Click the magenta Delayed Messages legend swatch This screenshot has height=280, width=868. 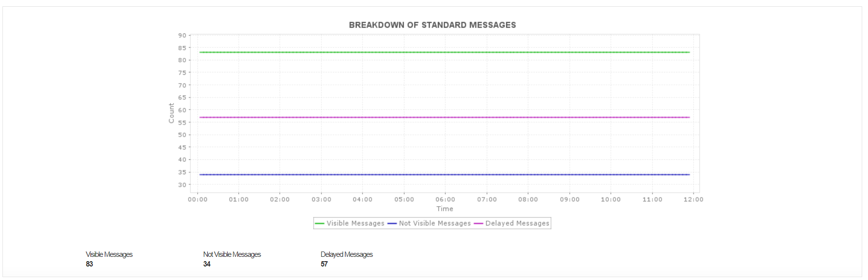(x=478, y=224)
